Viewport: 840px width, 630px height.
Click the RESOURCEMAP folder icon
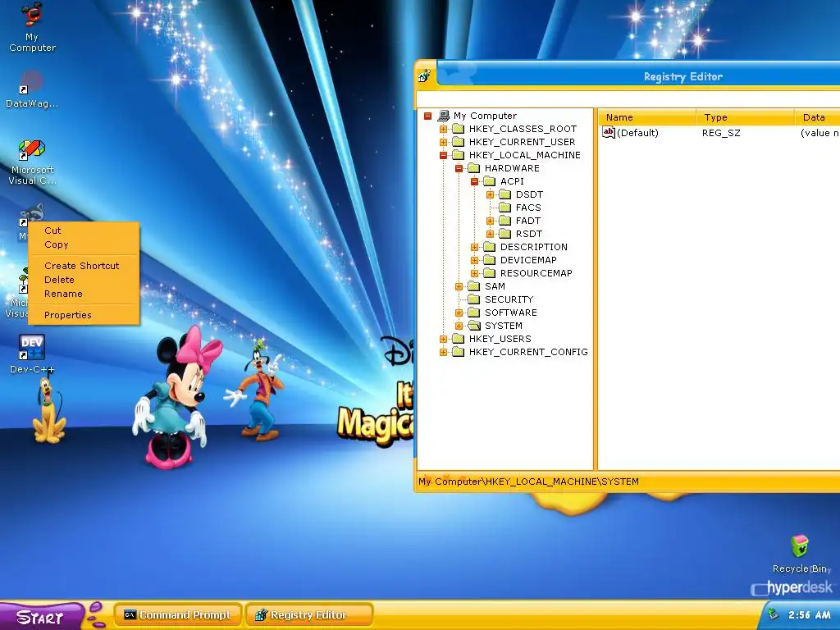click(x=489, y=273)
